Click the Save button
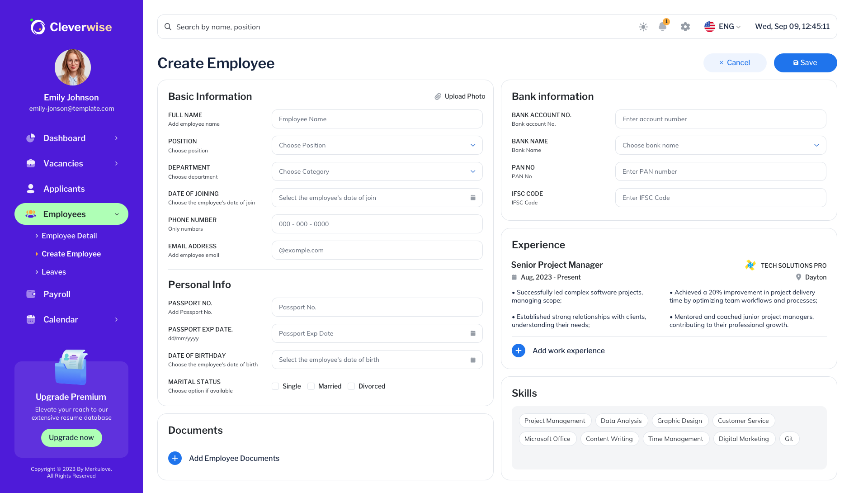Image resolution: width=868 pixels, height=493 pixels. coord(805,62)
